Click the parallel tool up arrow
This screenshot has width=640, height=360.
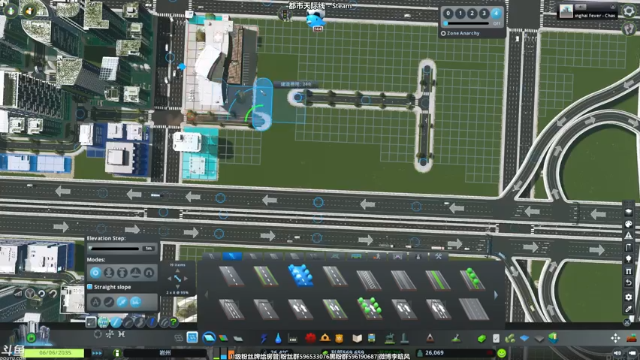click(x=178, y=271)
